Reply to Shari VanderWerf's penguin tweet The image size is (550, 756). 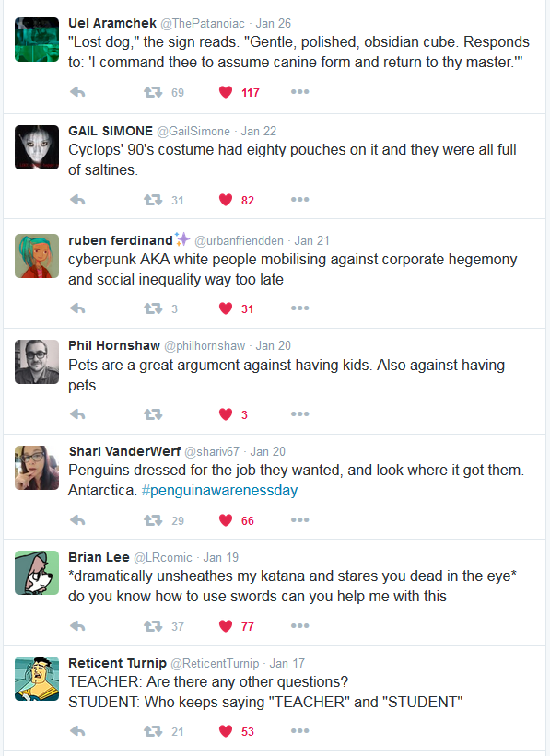[77, 520]
